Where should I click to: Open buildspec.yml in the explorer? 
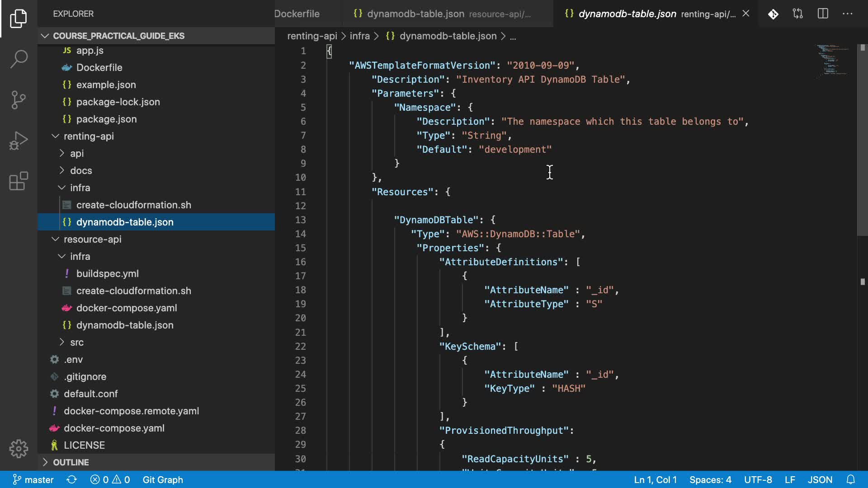(107, 273)
